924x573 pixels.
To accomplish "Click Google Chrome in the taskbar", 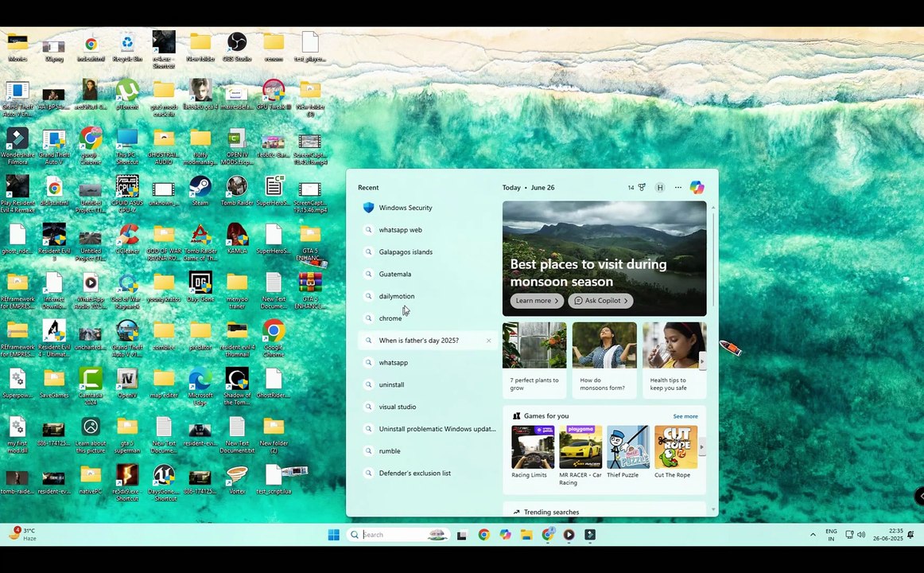I will (483, 535).
